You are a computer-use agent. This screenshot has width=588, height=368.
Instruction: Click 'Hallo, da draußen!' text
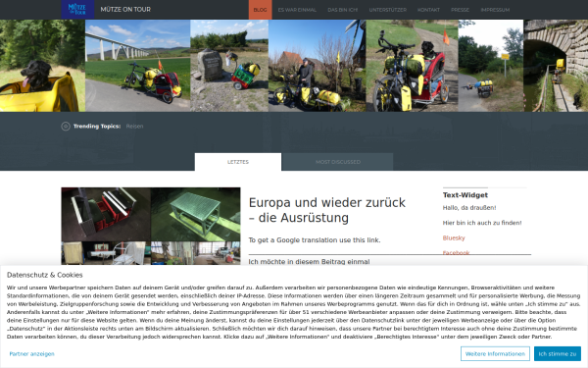pos(469,208)
